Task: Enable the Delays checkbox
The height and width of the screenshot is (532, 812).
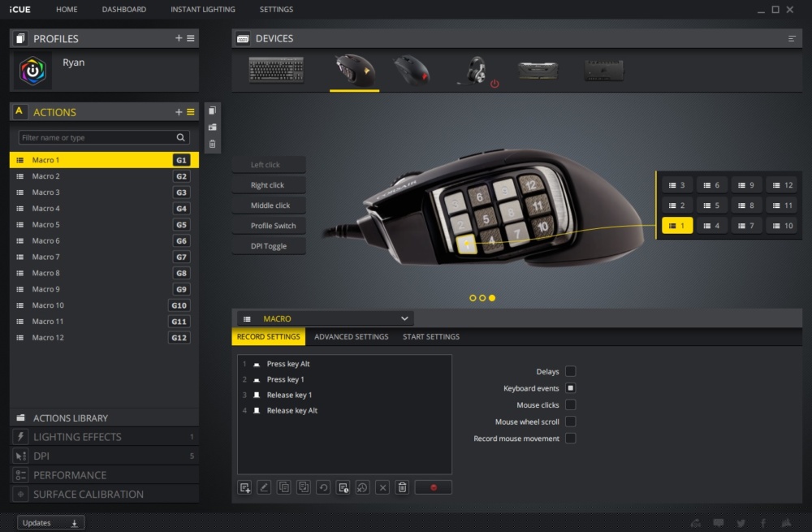Action: click(571, 371)
